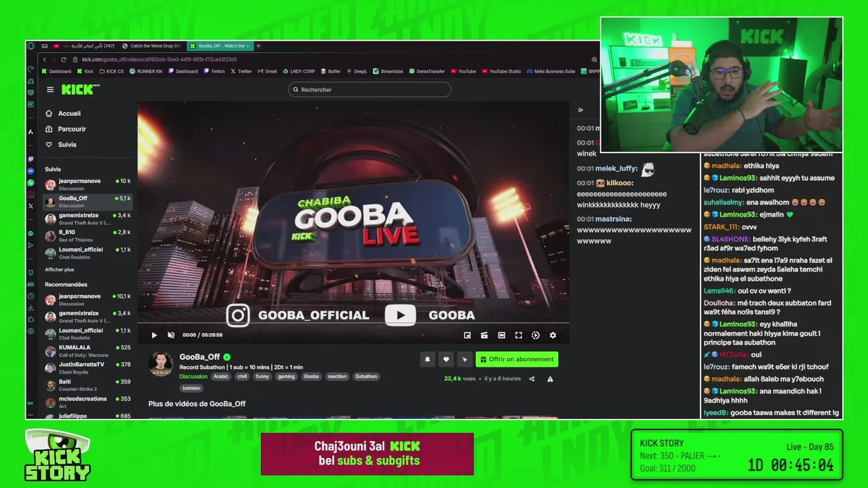868x488 pixels.
Task: Open Twitch bookmark in bookmarks bar
Action: [214, 71]
